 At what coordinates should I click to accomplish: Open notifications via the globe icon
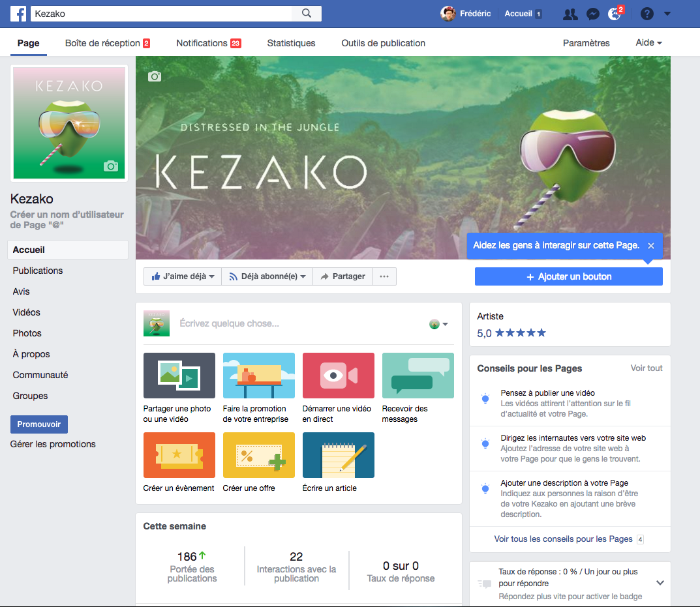614,14
